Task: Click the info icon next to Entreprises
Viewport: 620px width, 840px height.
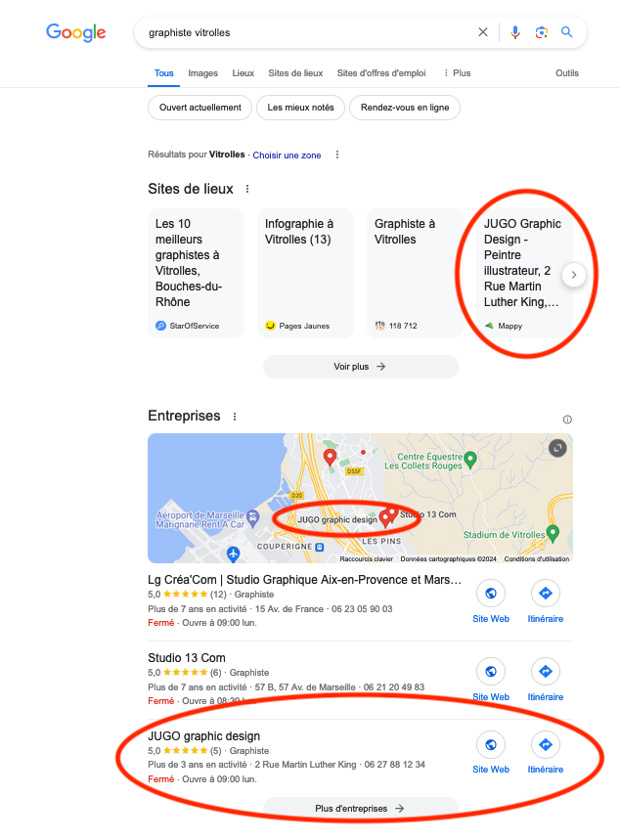Action: (x=567, y=420)
